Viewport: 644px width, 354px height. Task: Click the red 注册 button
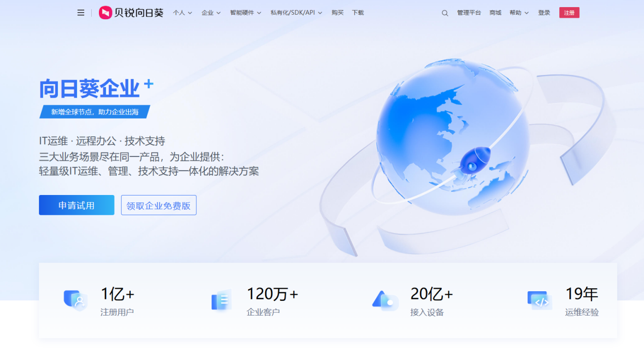(569, 13)
